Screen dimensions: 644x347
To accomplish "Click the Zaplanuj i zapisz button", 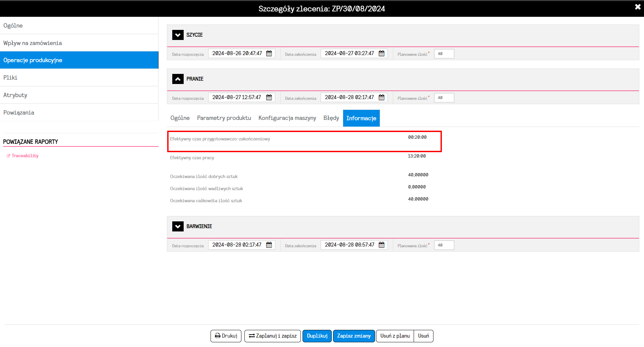I will click(273, 336).
